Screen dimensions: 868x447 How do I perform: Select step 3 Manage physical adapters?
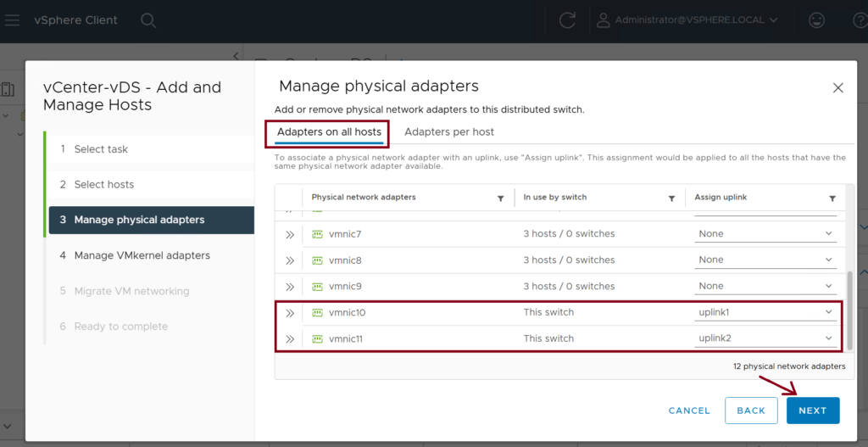click(151, 220)
